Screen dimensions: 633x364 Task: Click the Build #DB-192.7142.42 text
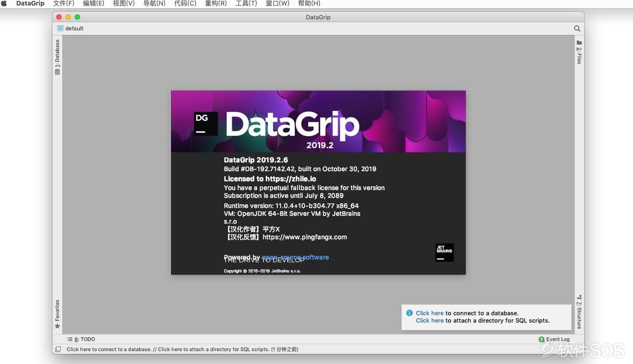[x=300, y=169]
